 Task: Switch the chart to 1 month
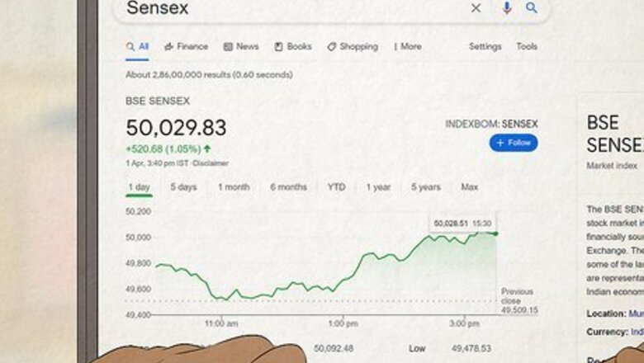(234, 187)
